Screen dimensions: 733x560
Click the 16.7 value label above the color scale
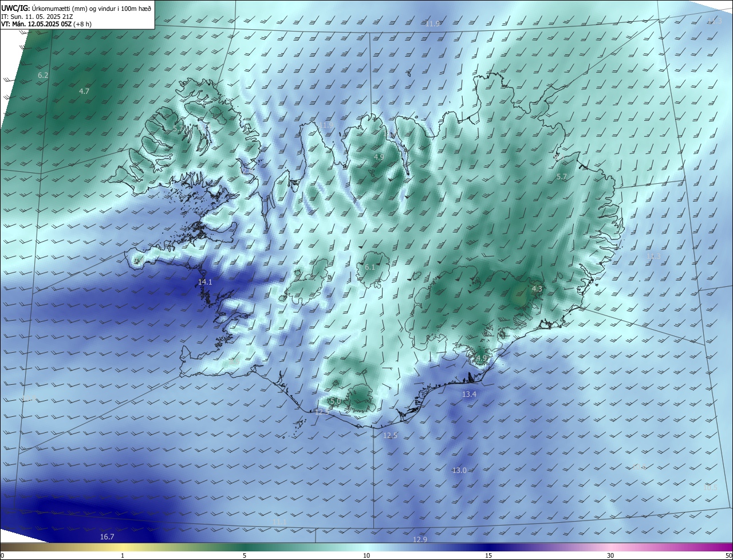point(107,537)
